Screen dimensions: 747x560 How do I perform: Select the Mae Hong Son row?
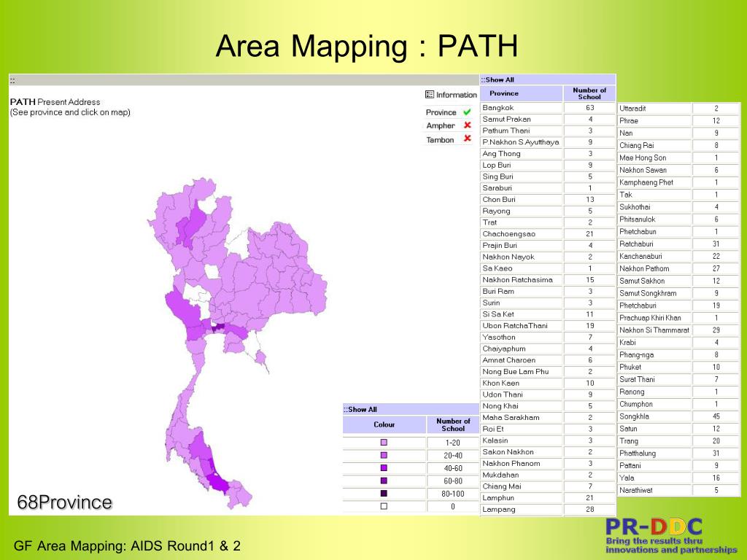click(x=678, y=157)
